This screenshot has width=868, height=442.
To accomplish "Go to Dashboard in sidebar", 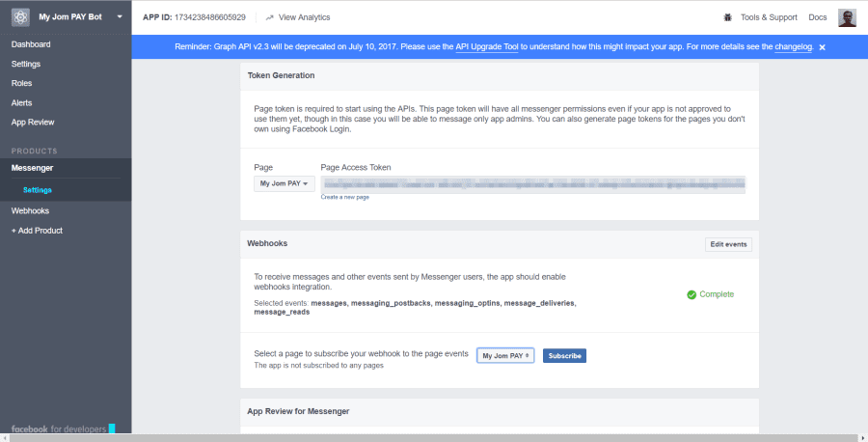I will (x=31, y=44).
